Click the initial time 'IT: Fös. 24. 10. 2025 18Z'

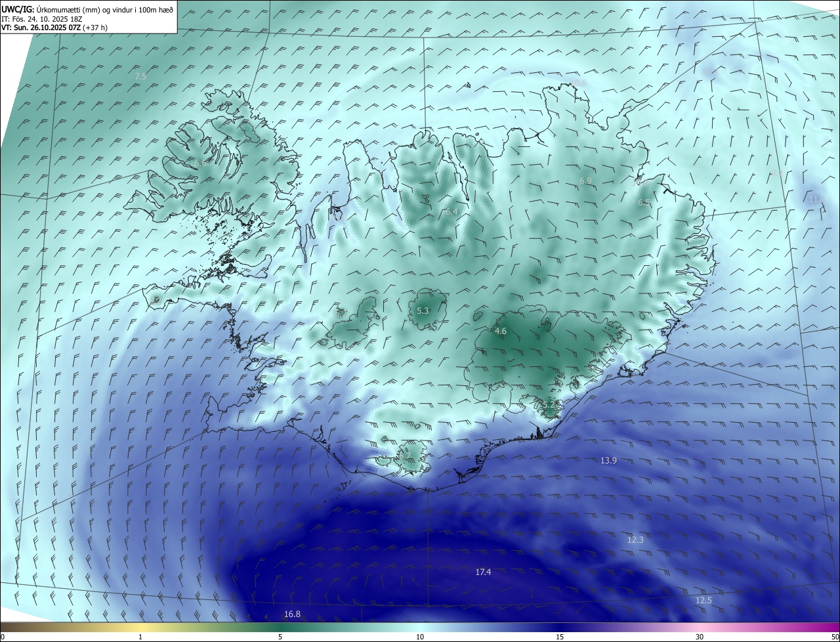(42, 18)
